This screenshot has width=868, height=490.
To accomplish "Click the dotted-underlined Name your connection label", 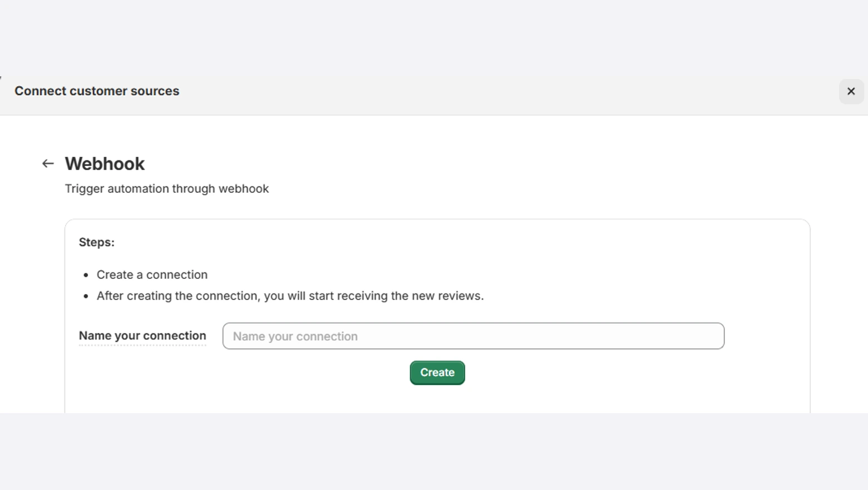I will tap(142, 336).
